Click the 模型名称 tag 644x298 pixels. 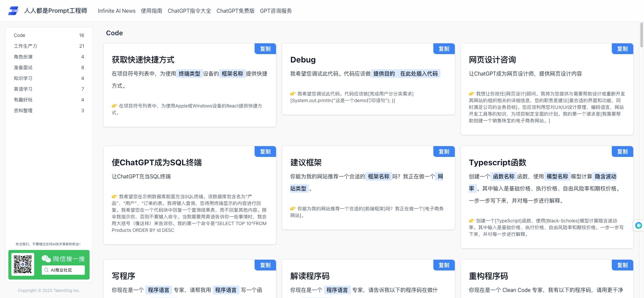[x=557, y=176]
